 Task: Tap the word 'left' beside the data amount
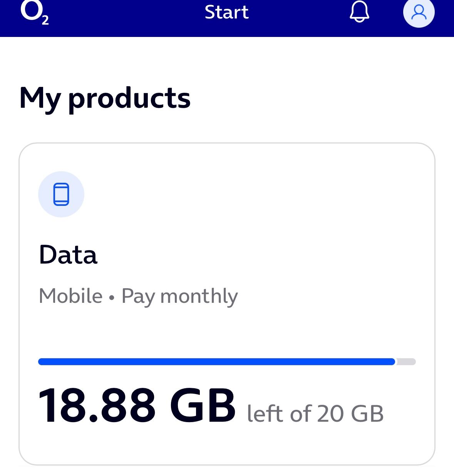(265, 414)
